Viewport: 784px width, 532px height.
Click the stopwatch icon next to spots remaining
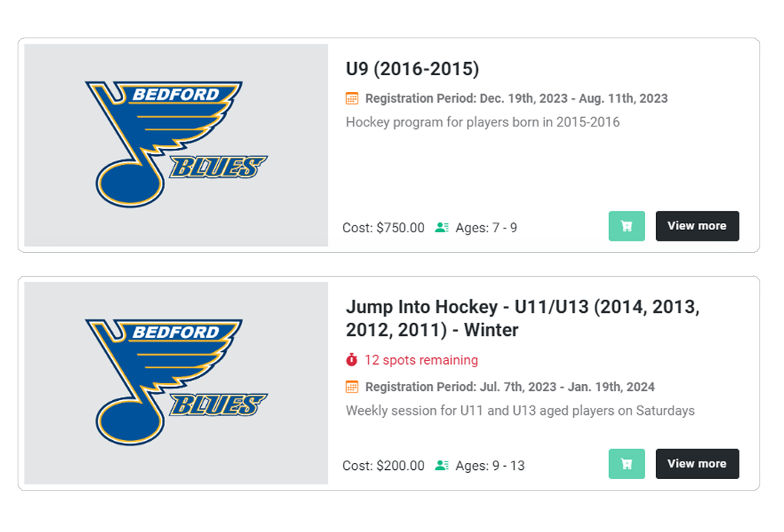point(352,360)
